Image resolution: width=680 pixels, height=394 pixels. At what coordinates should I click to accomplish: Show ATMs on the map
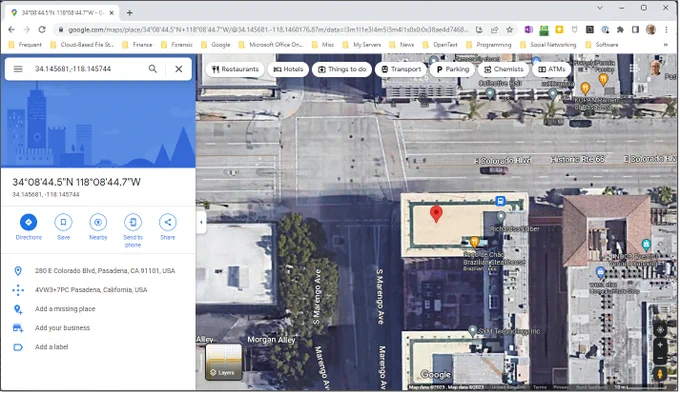click(552, 69)
